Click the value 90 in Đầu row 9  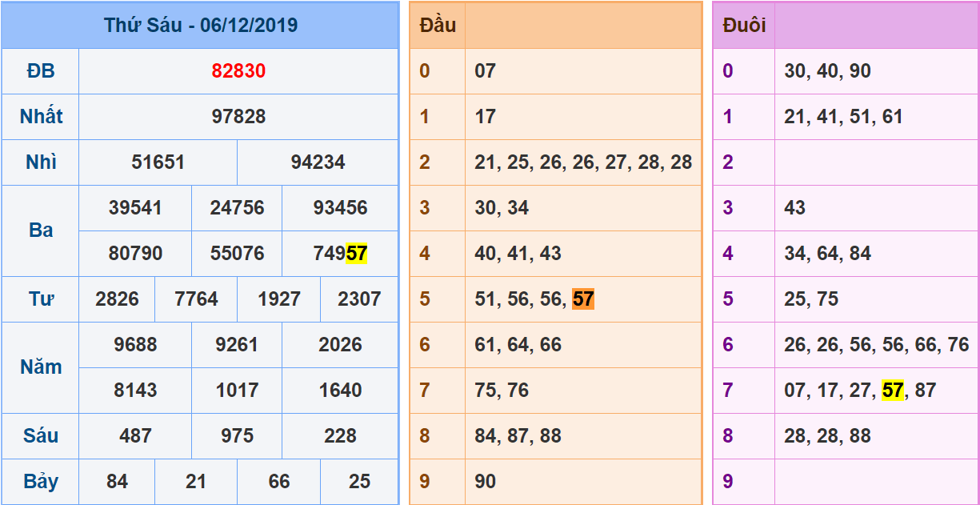point(485,482)
